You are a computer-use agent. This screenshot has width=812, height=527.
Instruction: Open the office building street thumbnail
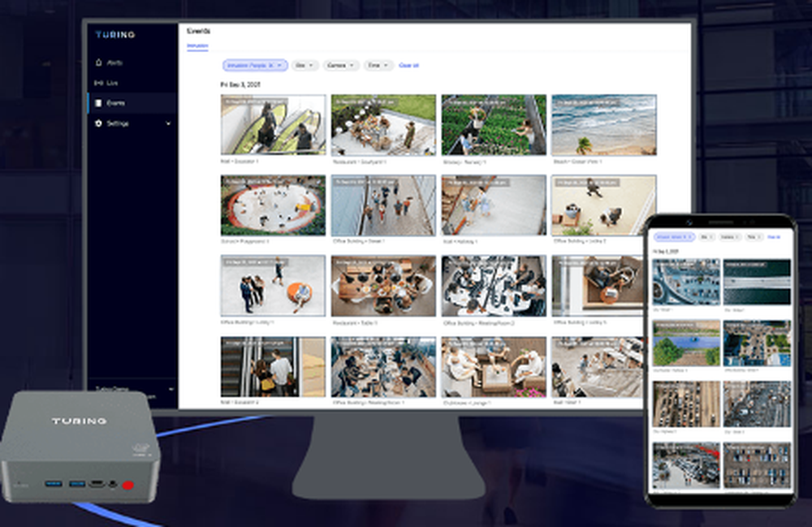coord(383,205)
